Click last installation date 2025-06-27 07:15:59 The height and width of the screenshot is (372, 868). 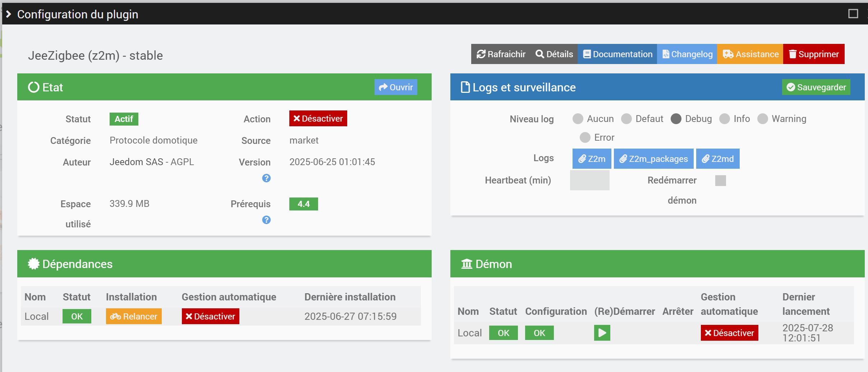coord(350,316)
